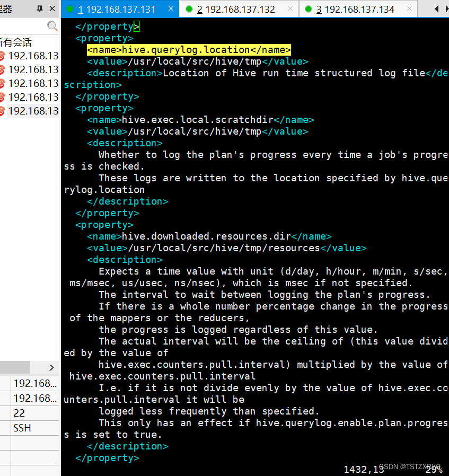Click the hive.downloaded.resources.dir name line
Viewport: 449px width, 476px height.
tap(209, 236)
